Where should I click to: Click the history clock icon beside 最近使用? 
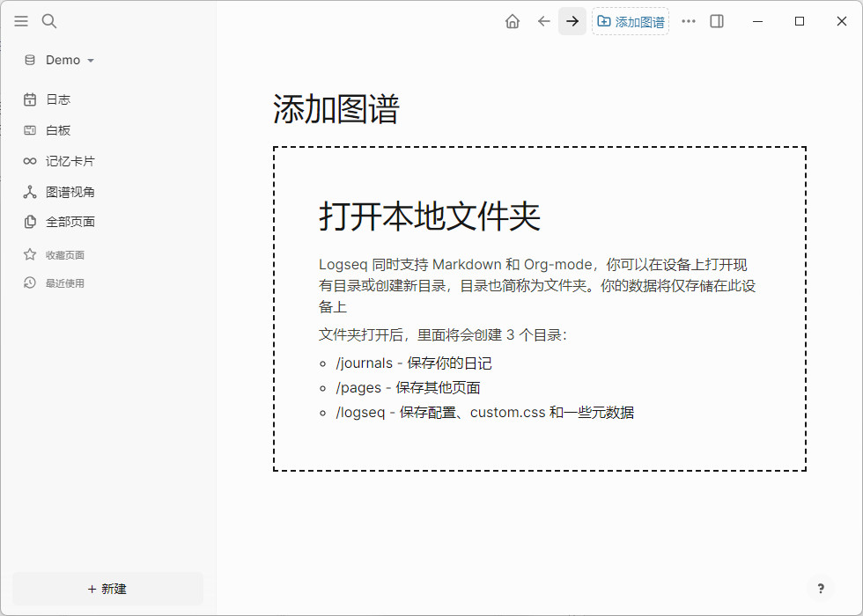[30, 283]
